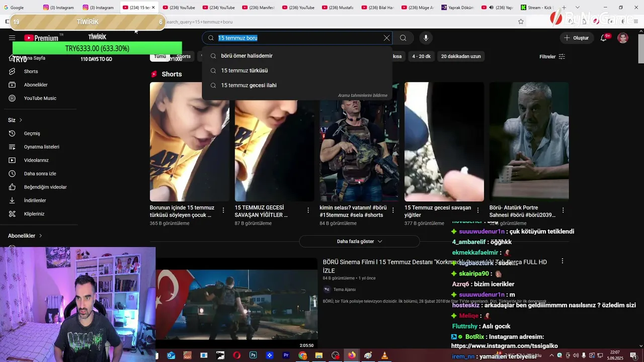Open options for Borunun içinde short
The height and width of the screenshot is (362, 644).
(223, 210)
